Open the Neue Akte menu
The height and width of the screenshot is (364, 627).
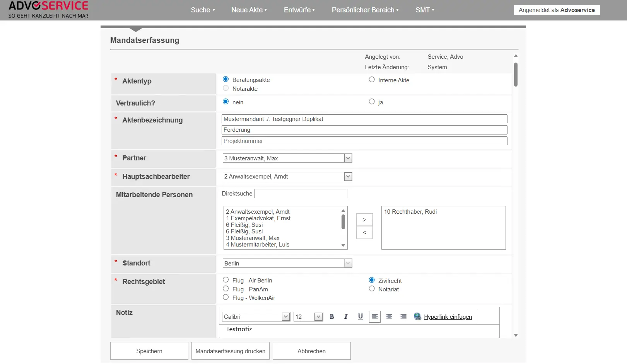tap(249, 10)
